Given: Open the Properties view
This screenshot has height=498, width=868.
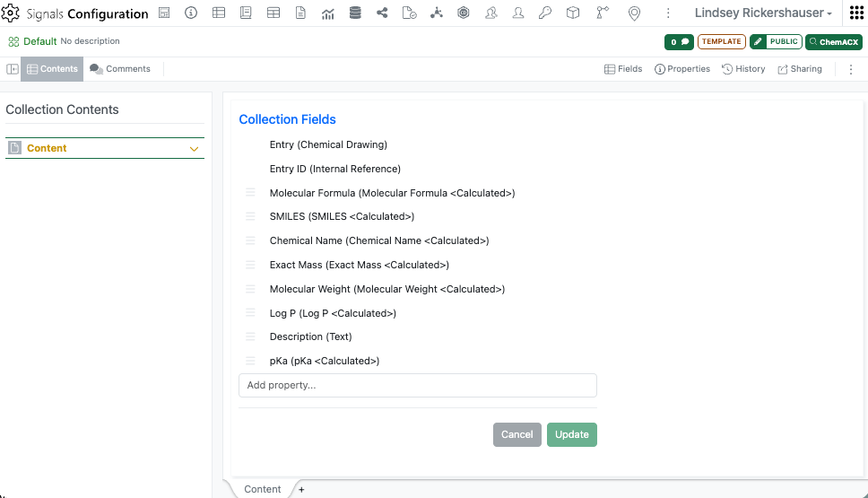Looking at the screenshot, I should coord(682,69).
